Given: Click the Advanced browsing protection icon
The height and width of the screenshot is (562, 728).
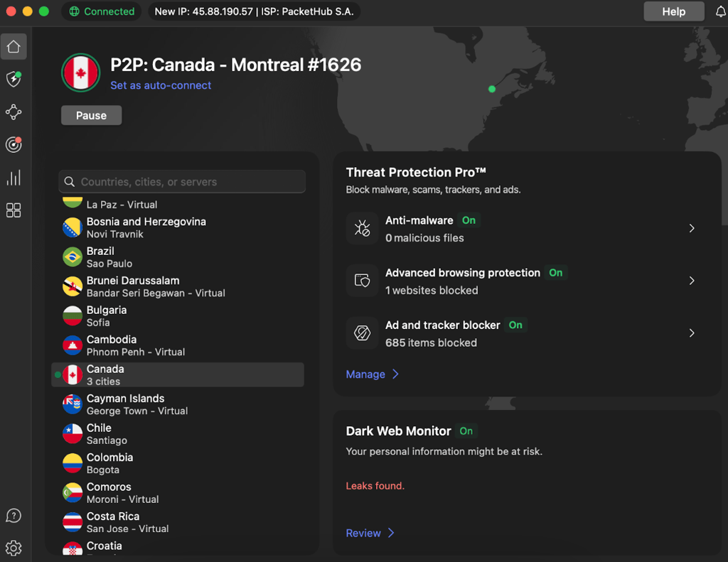Looking at the screenshot, I should pos(362,281).
